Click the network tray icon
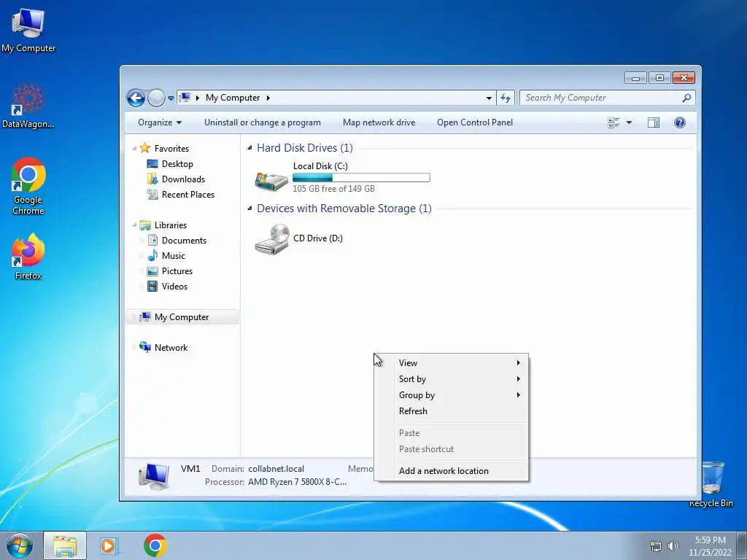 click(656, 546)
